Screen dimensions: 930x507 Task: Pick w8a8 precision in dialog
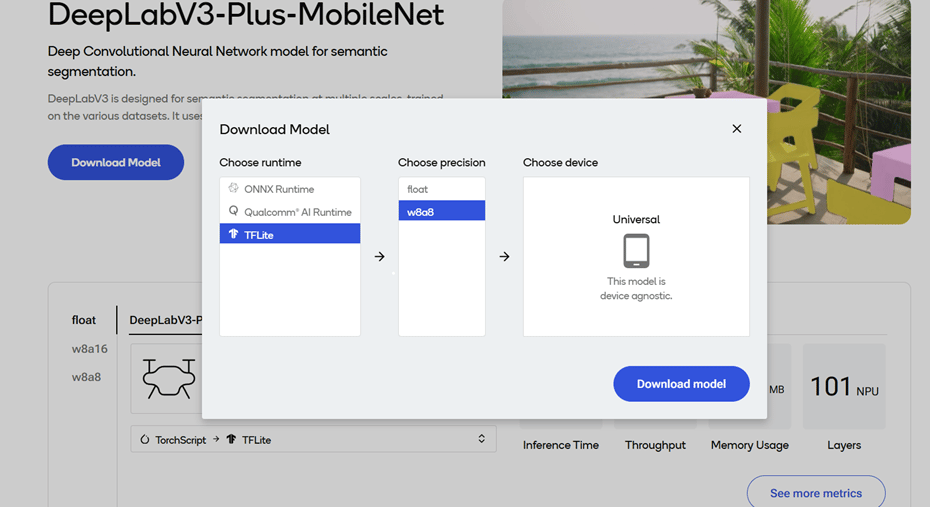442,211
